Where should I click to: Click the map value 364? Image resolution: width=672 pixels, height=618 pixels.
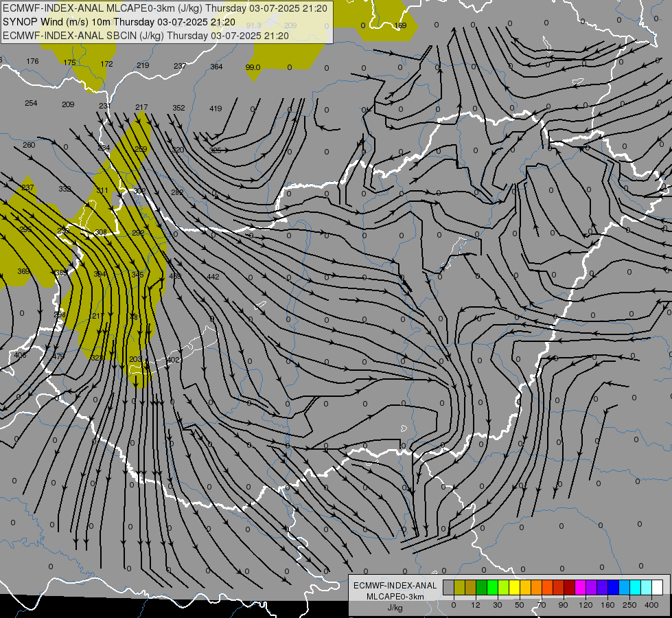coord(216,67)
